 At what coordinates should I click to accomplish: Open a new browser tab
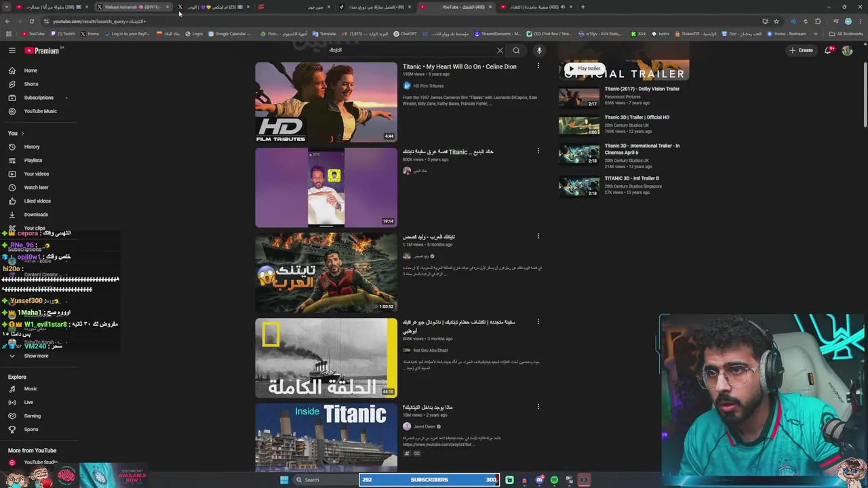(583, 7)
